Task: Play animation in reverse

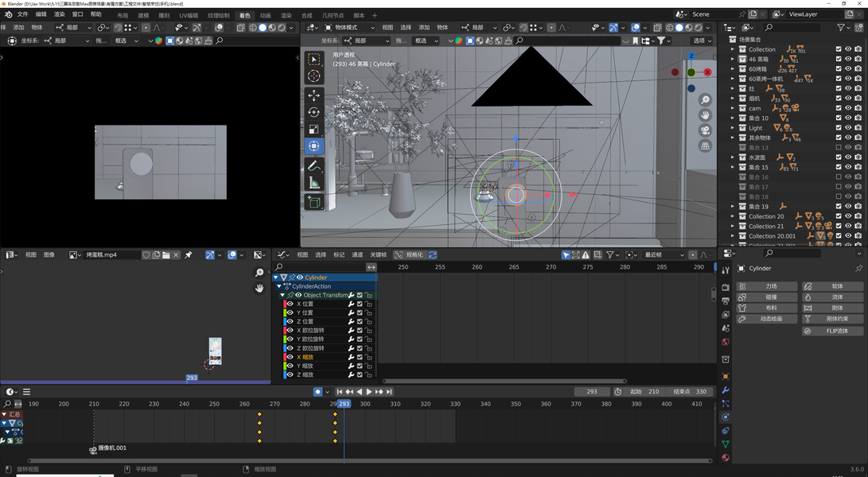Action: 360,391
